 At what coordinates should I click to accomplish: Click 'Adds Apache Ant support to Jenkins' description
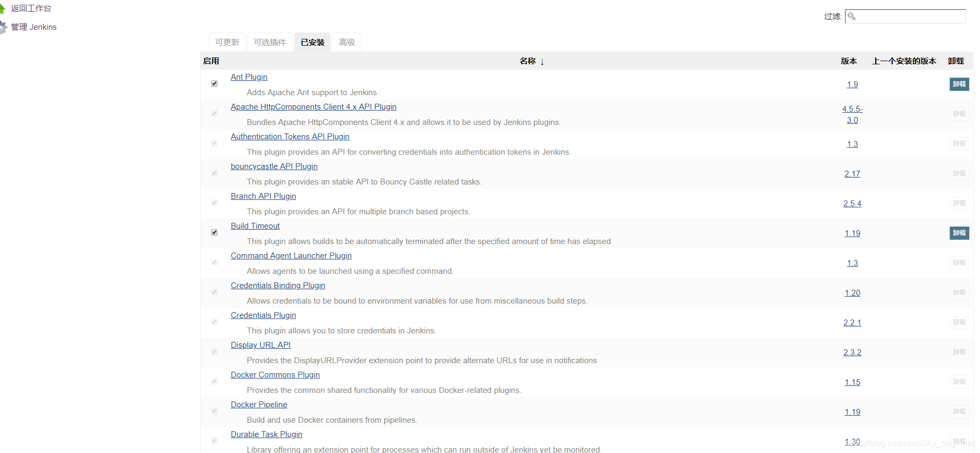pyautogui.click(x=312, y=93)
